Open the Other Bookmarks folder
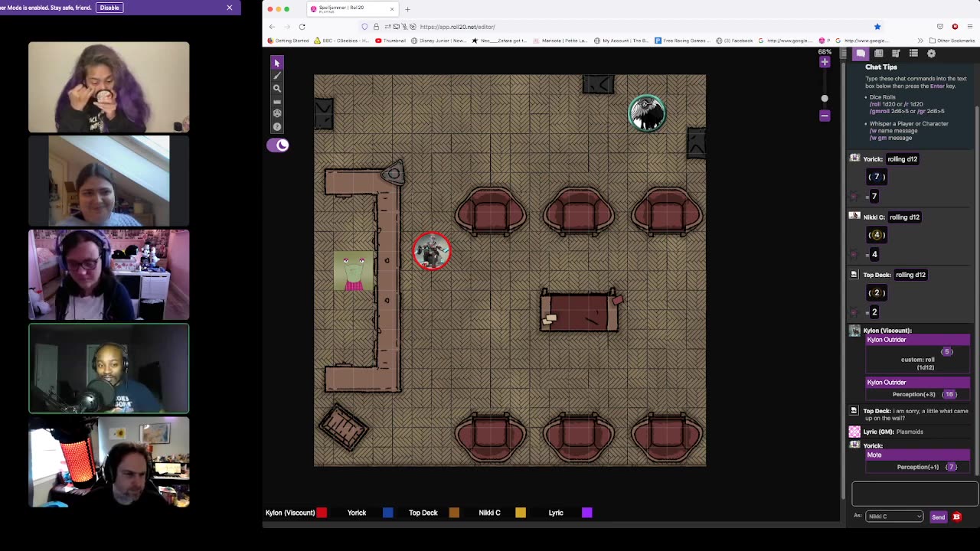Image resolution: width=980 pixels, height=551 pixels. pos(952,41)
